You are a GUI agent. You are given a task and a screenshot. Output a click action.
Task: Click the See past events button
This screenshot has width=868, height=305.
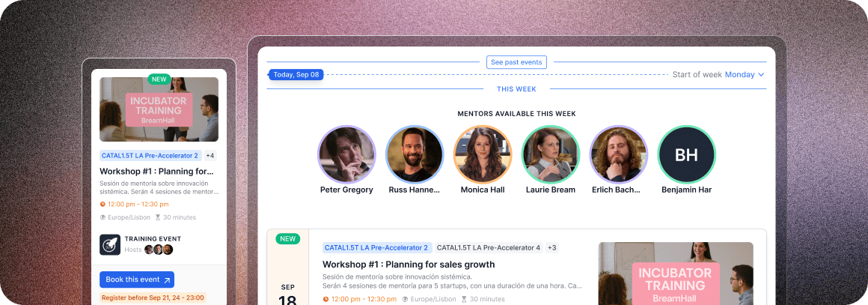pyautogui.click(x=516, y=62)
